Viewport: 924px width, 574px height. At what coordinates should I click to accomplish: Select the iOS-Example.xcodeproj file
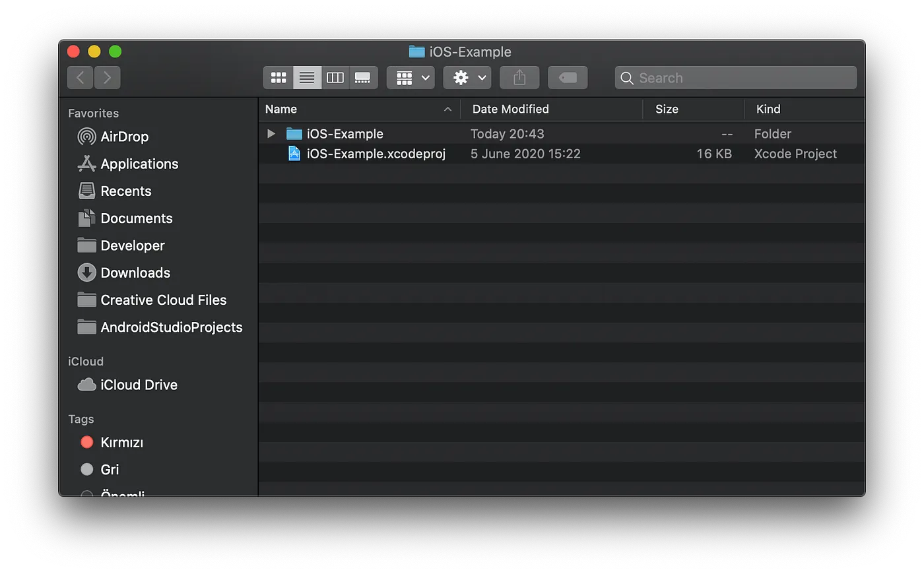[x=561, y=154]
